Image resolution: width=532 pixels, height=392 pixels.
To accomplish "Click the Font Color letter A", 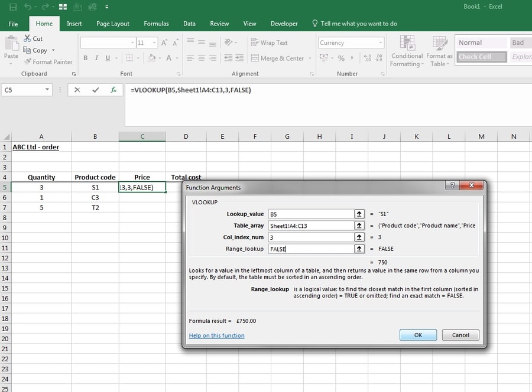I will [168, 58].
